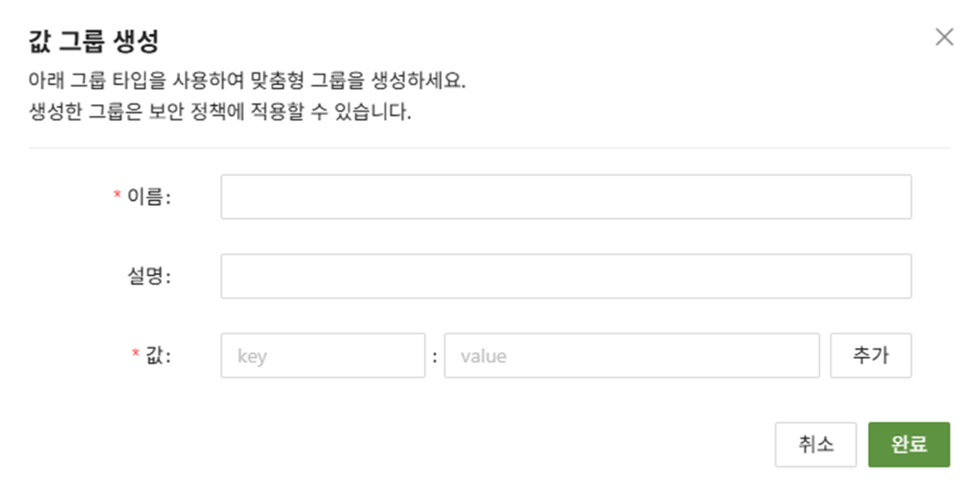Click the 이름 field label
The height and width of the screenshot is (490, 980).
click(x=148, y=197)
